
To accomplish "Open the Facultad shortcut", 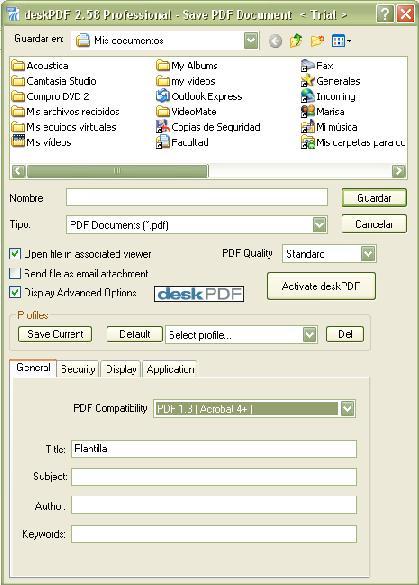I will click(x=182, y=142).
